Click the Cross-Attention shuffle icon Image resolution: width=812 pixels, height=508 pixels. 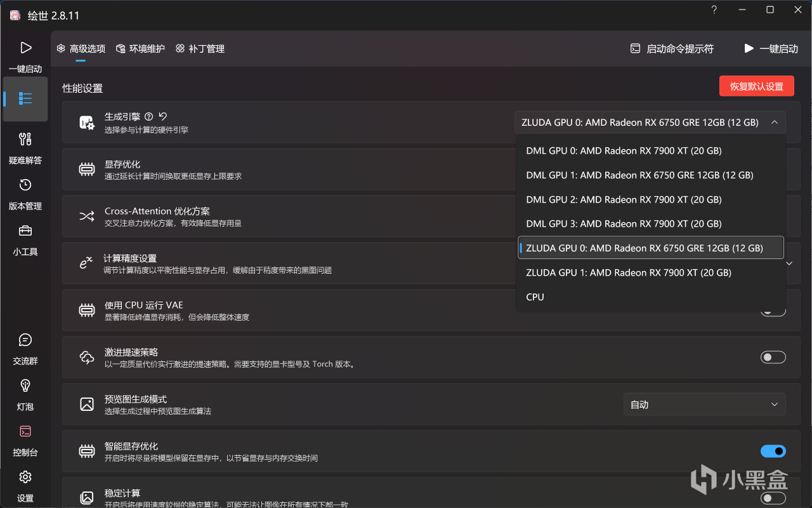(87, 216)
